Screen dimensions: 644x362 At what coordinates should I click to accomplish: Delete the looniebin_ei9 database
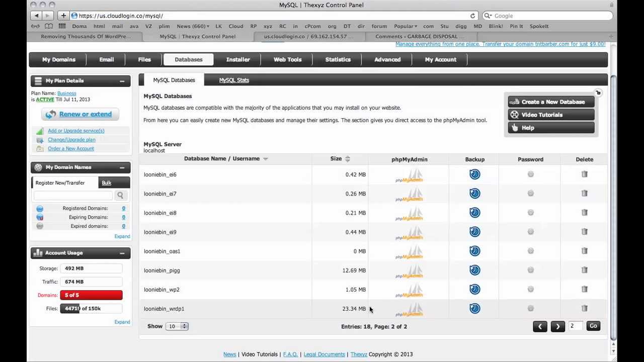coord(584,231)
